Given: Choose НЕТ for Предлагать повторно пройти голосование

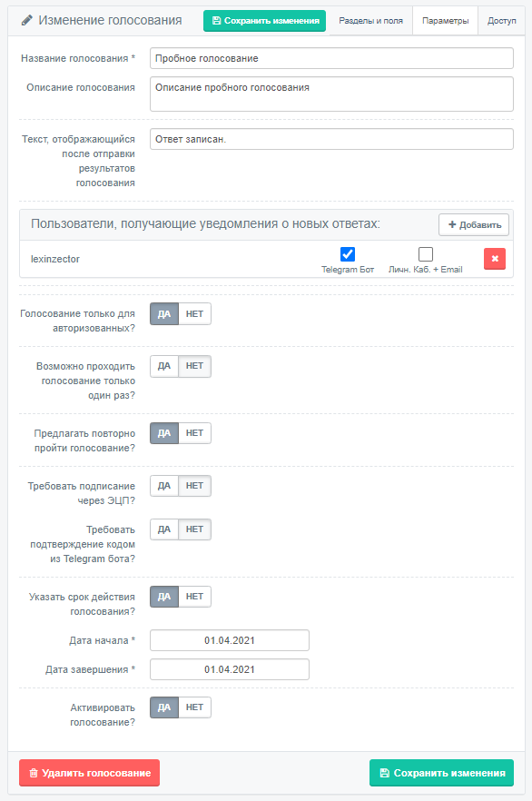Looking at the screenshot, I should (x=194, y=433).
